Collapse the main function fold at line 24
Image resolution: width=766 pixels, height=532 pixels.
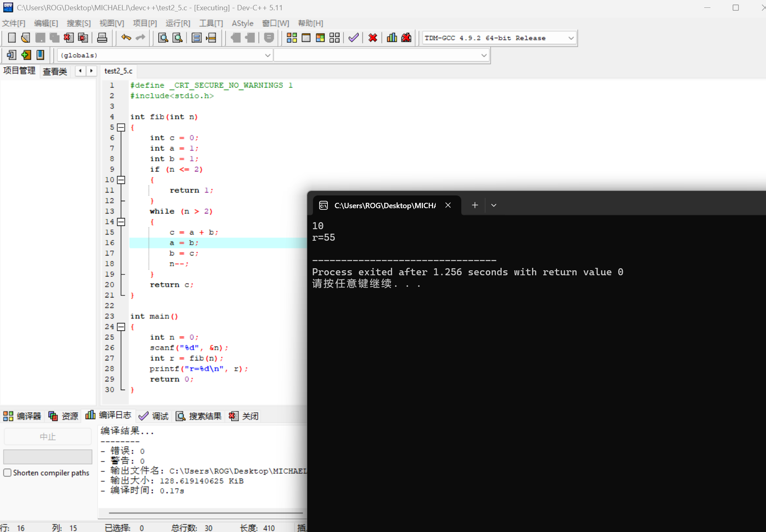pyautogui.click(x=121, y=327)
